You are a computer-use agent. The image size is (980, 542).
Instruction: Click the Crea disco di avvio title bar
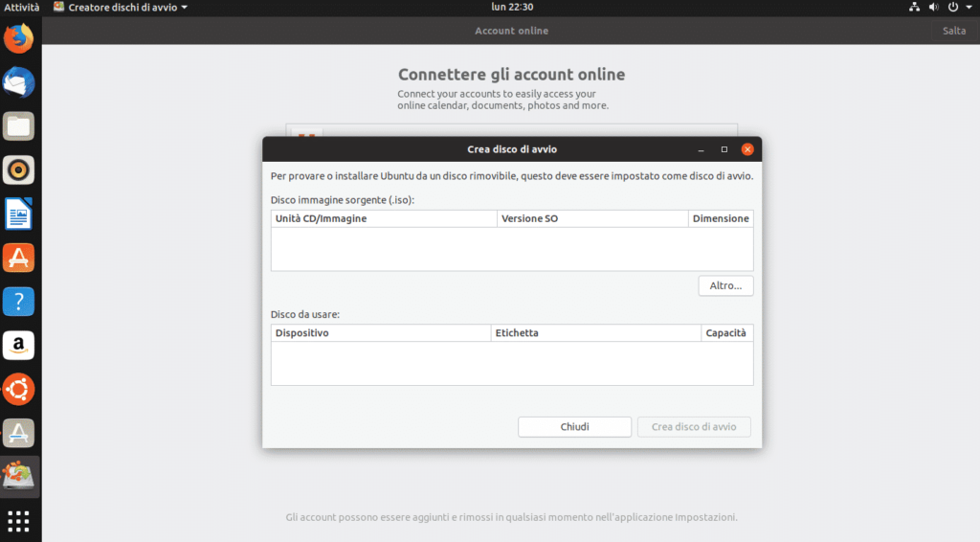[512, 149]
